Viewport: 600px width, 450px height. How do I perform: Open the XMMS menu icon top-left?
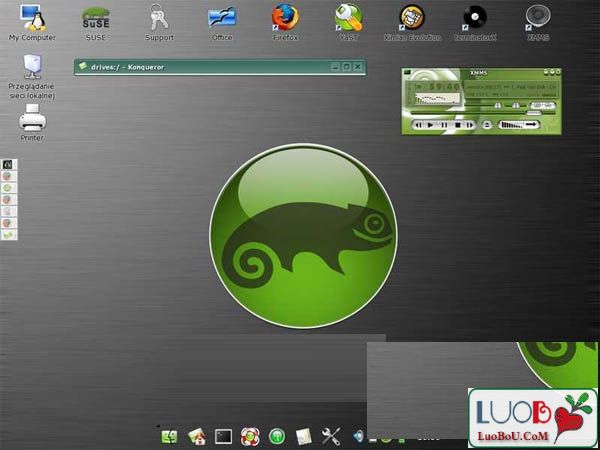pos(407,72)
